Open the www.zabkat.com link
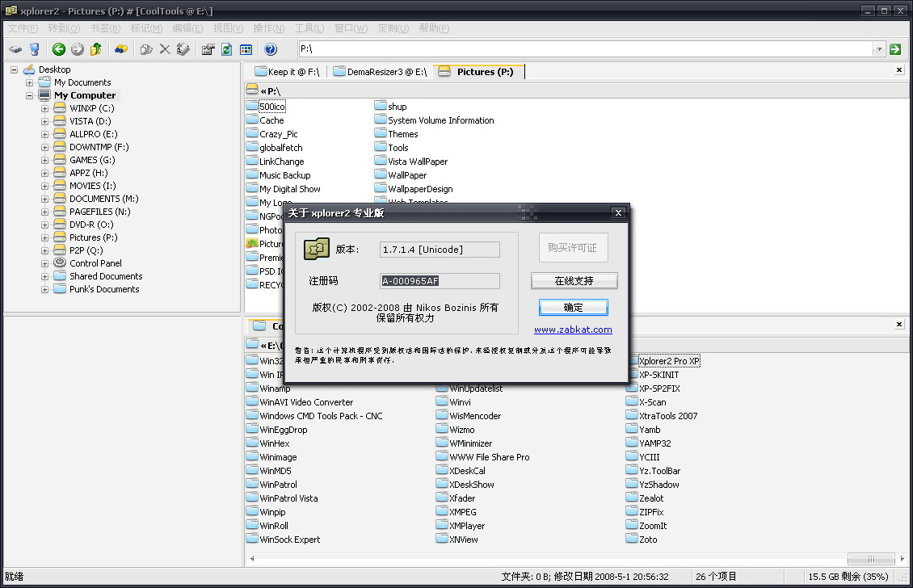Image resolution: width=913 pixels, height=588 pixels. click(573, 330)
